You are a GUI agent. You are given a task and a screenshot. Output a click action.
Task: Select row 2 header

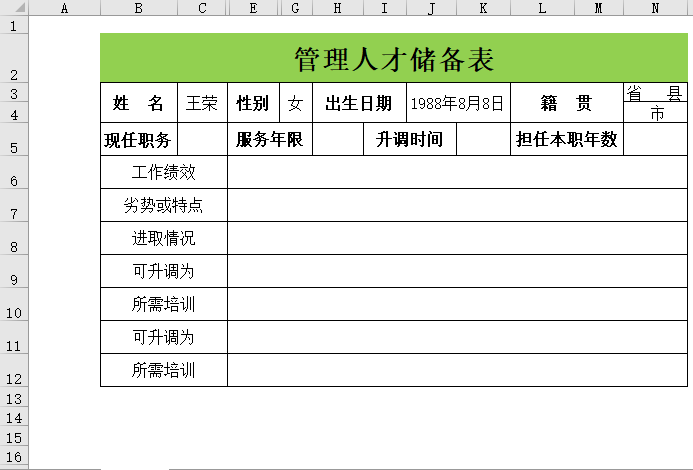14,75
